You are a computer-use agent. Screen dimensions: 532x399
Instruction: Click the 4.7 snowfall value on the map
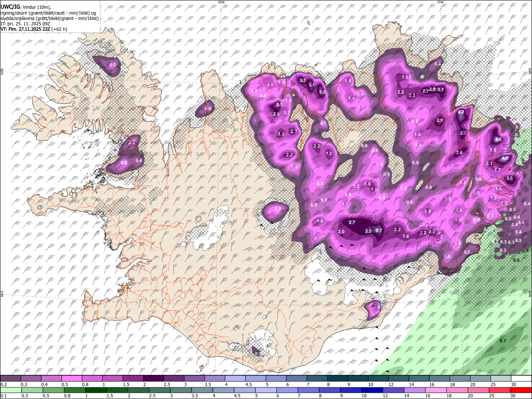coord(505,158)
